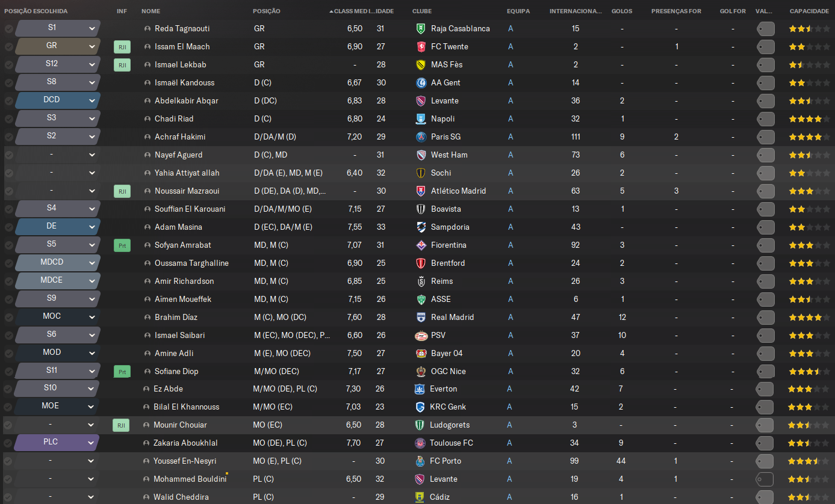
Task: Click the Atlético Madrid club badge icon
Action: coord(421,191)
